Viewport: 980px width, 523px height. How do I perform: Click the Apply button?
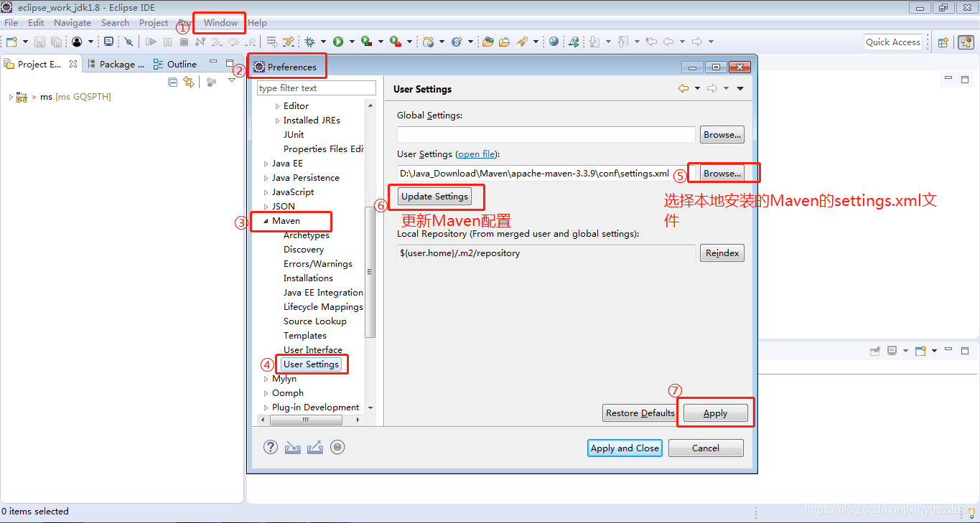click(715, 413)
